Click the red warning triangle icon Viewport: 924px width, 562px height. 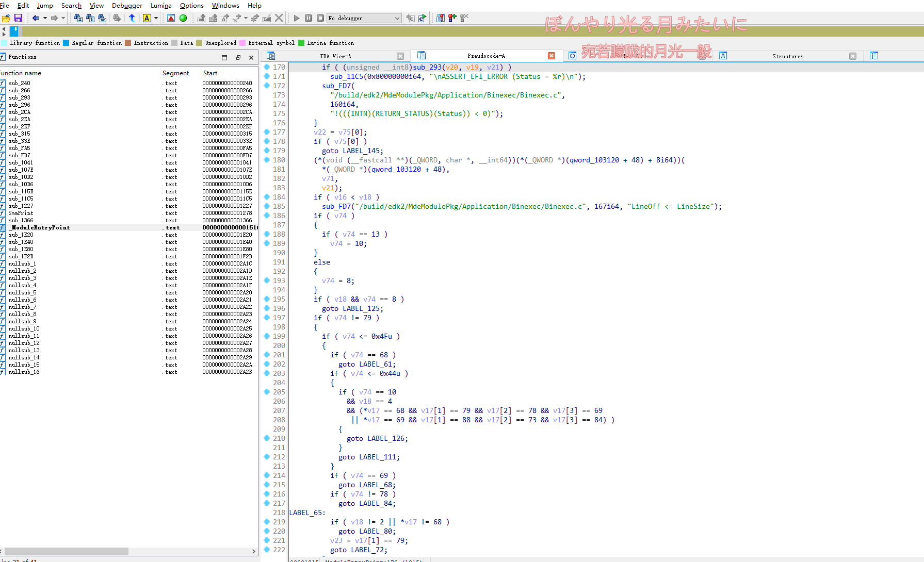(171, 18)
